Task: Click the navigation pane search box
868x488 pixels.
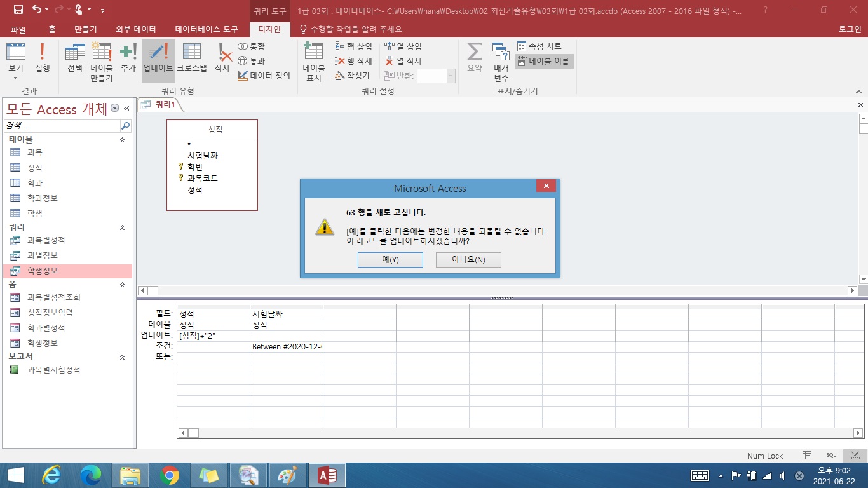Action: click(x=62, y=126)
